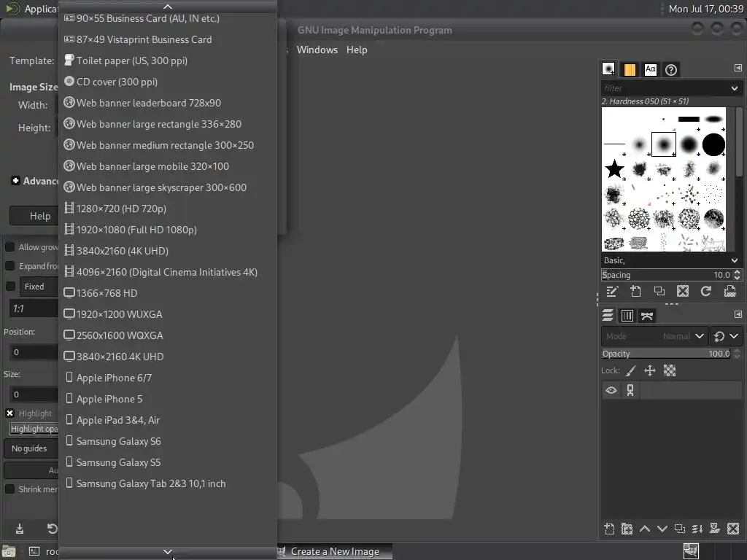Switch to the Fonts tab
The width and height of the screenshot is (747, 560).
(x=650, y=69)
